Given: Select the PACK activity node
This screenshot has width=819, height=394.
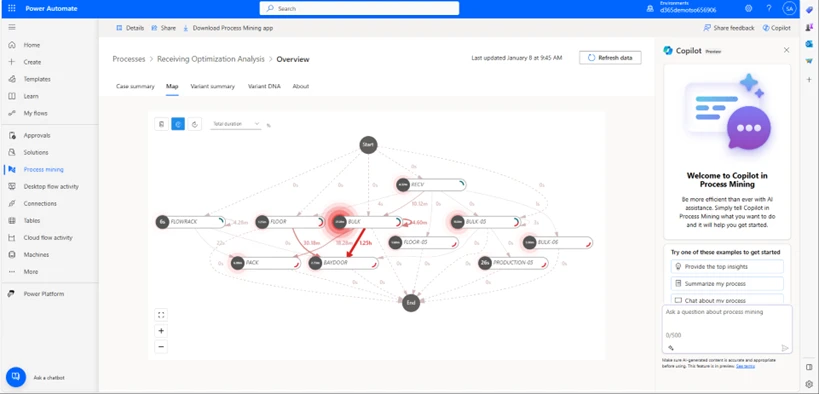Looking at the screenshot, I should (265, 263).
